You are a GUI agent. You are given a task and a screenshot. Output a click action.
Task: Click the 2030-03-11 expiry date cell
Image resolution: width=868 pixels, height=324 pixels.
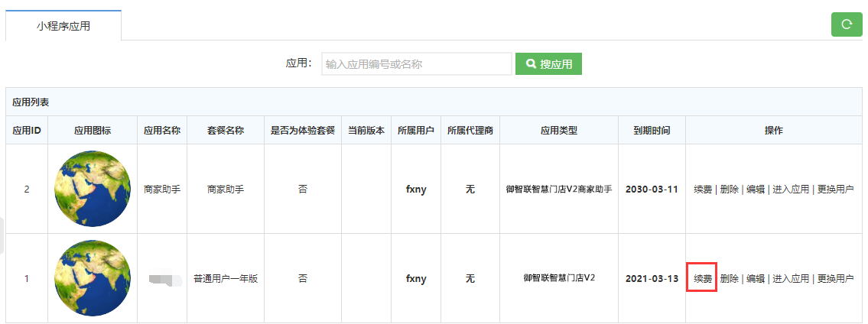tap(652, 190)
